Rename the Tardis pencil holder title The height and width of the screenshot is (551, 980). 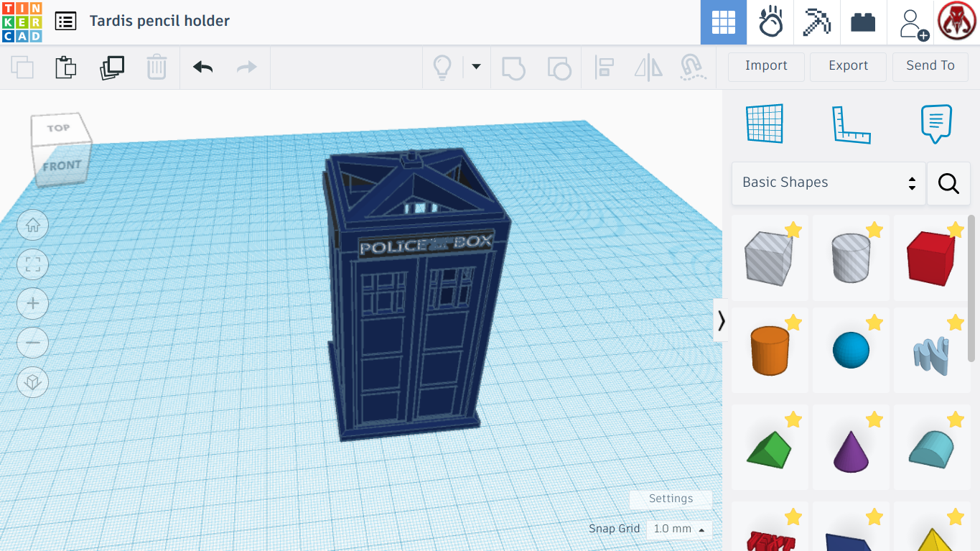point(159,21)
